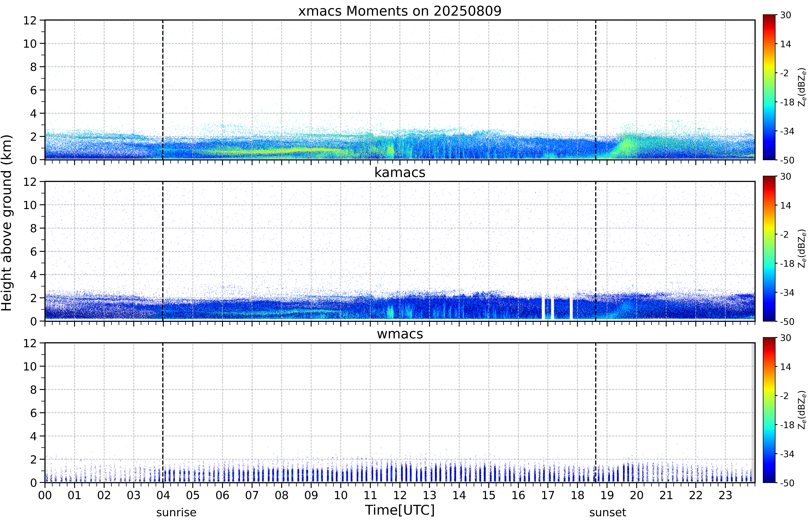Click the "07" hour tick label
The image size is (812, 524).
(x=252, y=495)
